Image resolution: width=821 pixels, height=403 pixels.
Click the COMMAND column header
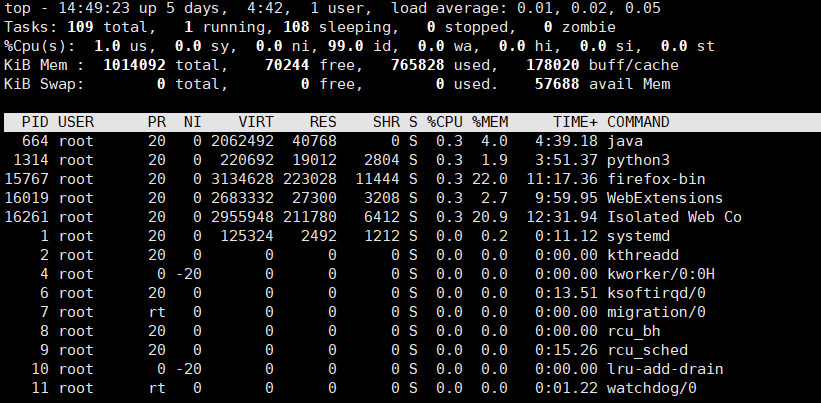click(638, 122)
